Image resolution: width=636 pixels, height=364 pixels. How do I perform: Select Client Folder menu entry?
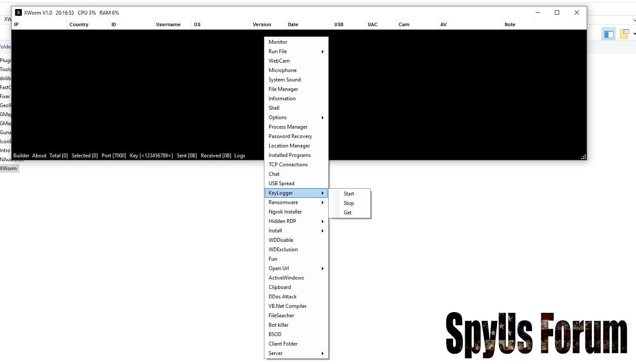[x=283, y=344]
